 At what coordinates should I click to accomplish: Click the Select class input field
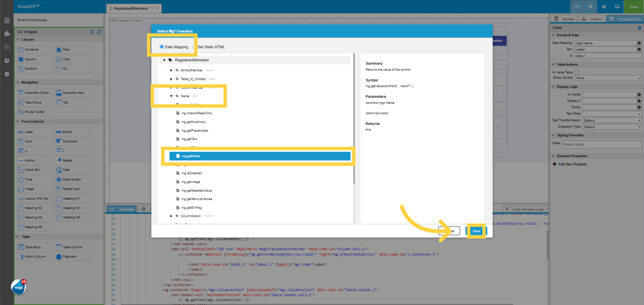coord(602,144)
